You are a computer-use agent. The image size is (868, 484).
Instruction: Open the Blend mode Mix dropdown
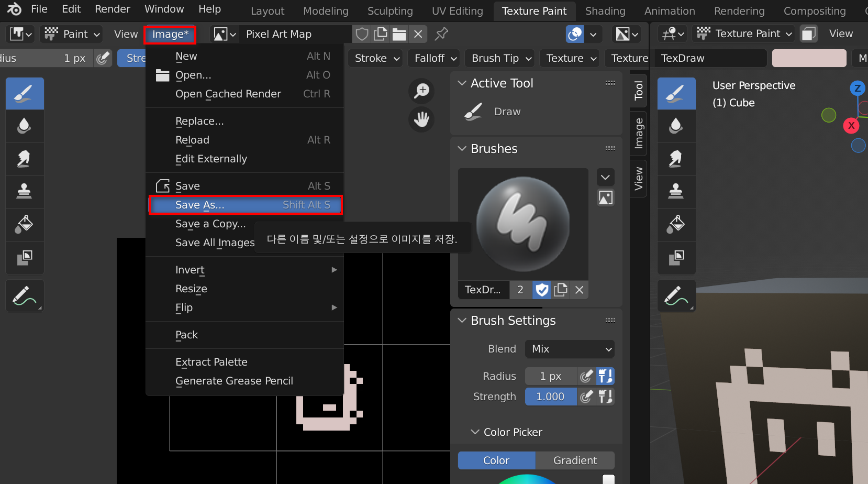(x=570, y=349)
